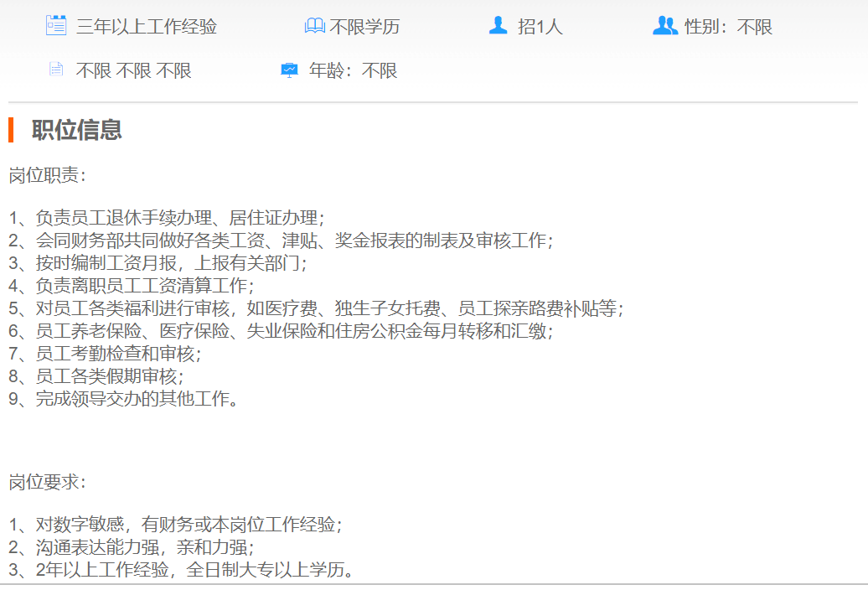Viewport: 868px width, 590px height.
Task: Click duty line 6 about 养老保险
Action: (x=282, y=331)
